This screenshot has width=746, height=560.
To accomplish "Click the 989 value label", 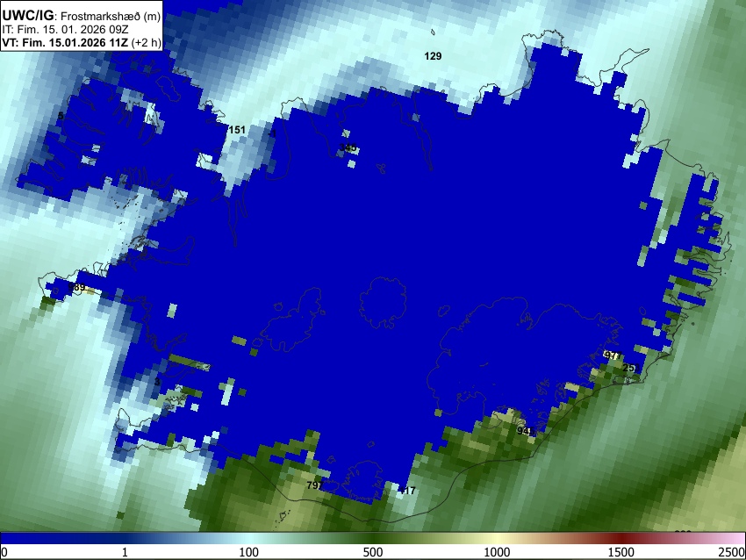I will pyautogui.click(x=76, y=287).
